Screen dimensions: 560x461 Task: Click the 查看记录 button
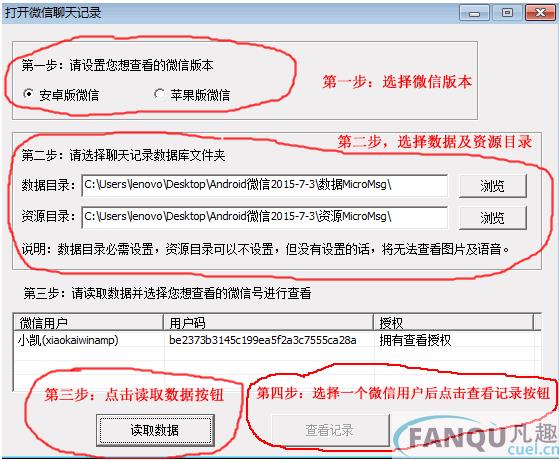tap(330, 430)
